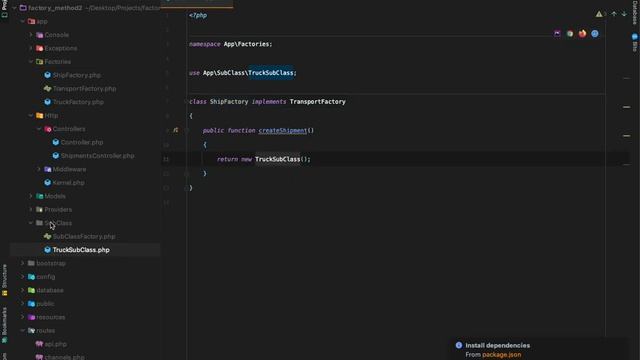Screen dimensions: 640x360
Task: Expand the resources folder
Action: tap(23, 317)
